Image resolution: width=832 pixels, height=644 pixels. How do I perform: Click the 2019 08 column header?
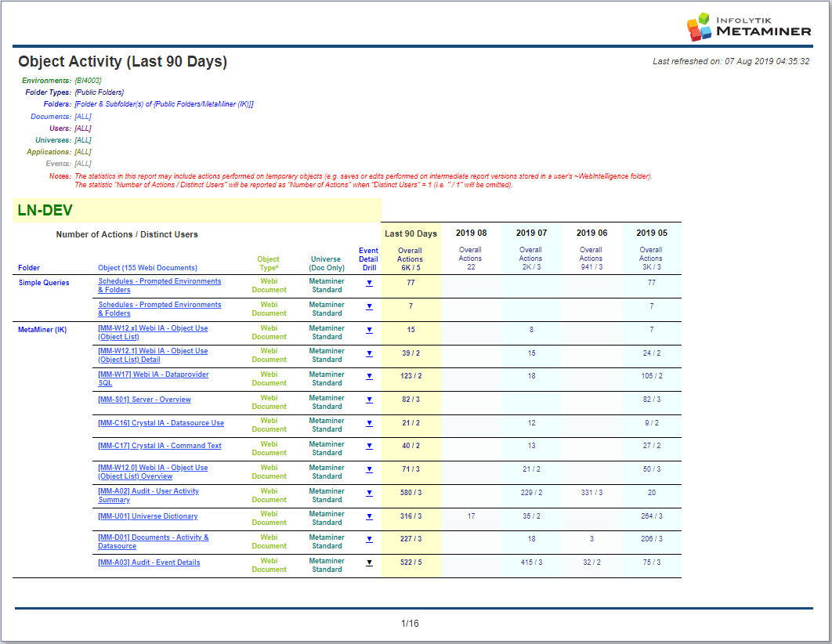pyautogui.click(x=471, y=233)
